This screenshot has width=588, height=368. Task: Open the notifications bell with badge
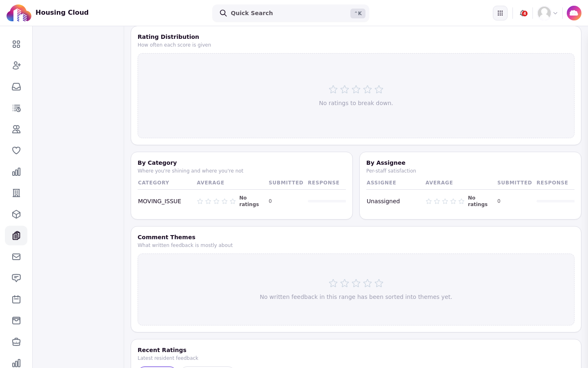point(523,13)
